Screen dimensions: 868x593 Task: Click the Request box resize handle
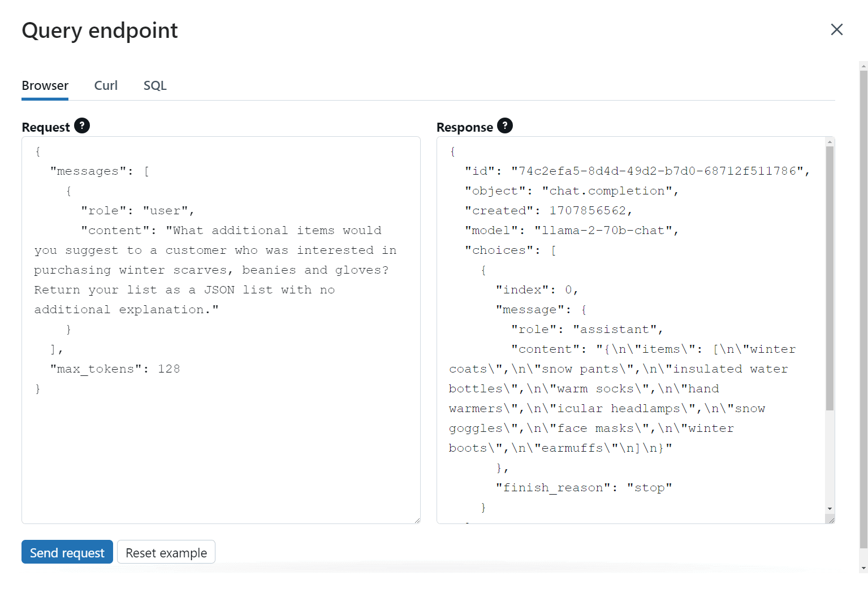point(417,521)
